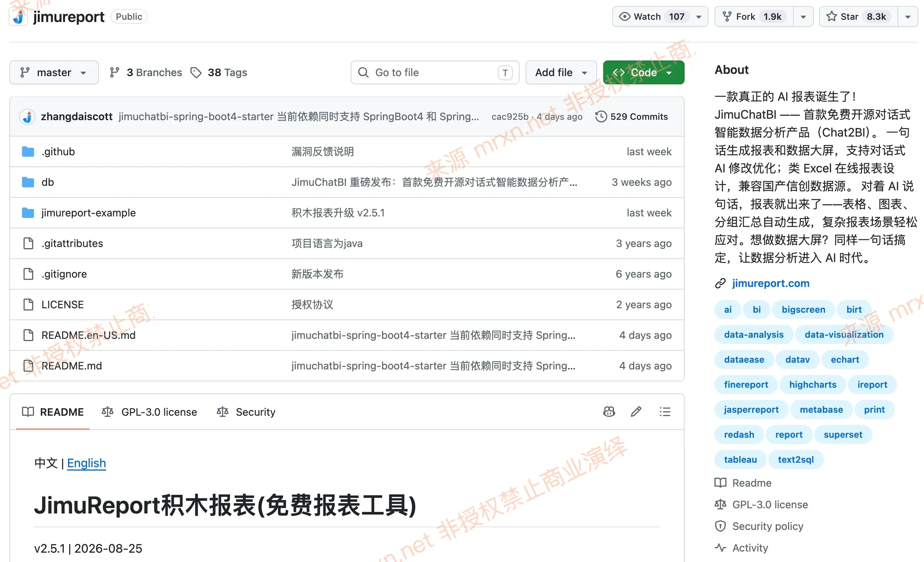
Task: Click the .gitignore file icon
Action: point(28,274)
